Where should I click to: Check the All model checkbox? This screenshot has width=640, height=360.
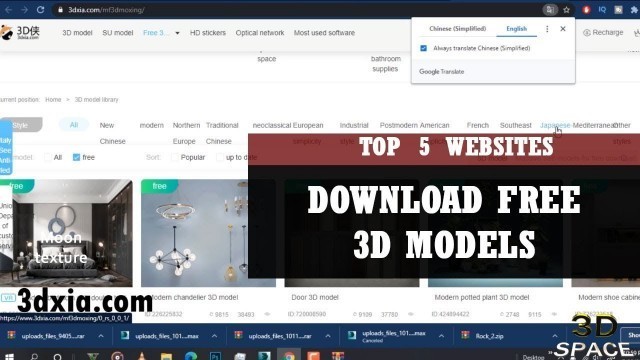point(48,157)
